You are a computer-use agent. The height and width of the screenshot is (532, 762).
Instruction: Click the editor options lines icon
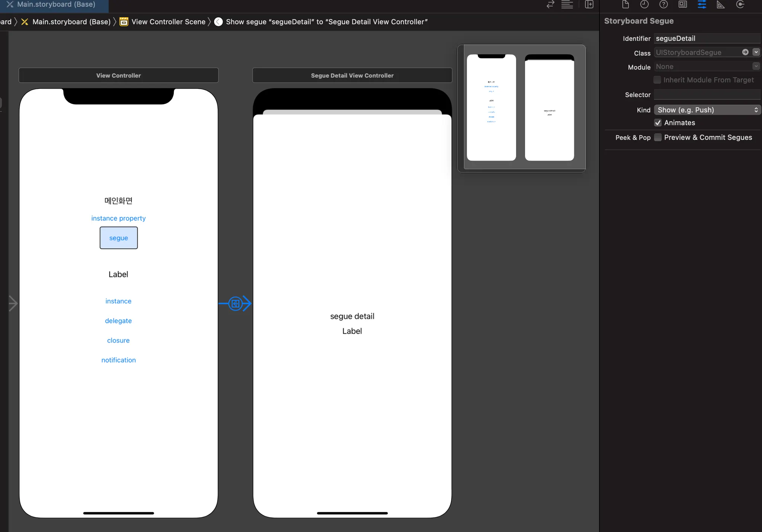point(567,4)
